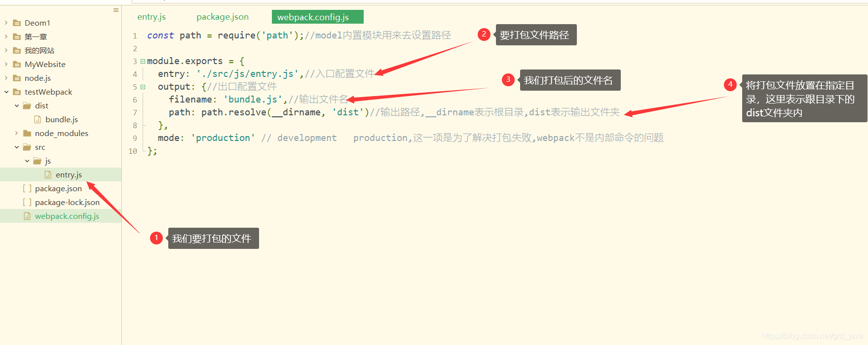This screenshot has height=345, width=868.
Task: Click line number 10 in the gutter
Action: (x=133, y=151)
